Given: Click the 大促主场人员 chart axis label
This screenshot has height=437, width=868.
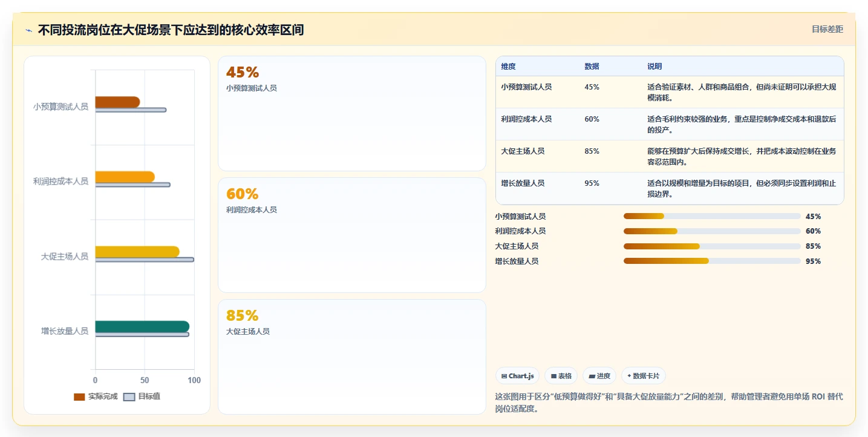Looking at the screenshot, I should click(x=65, y=257).
